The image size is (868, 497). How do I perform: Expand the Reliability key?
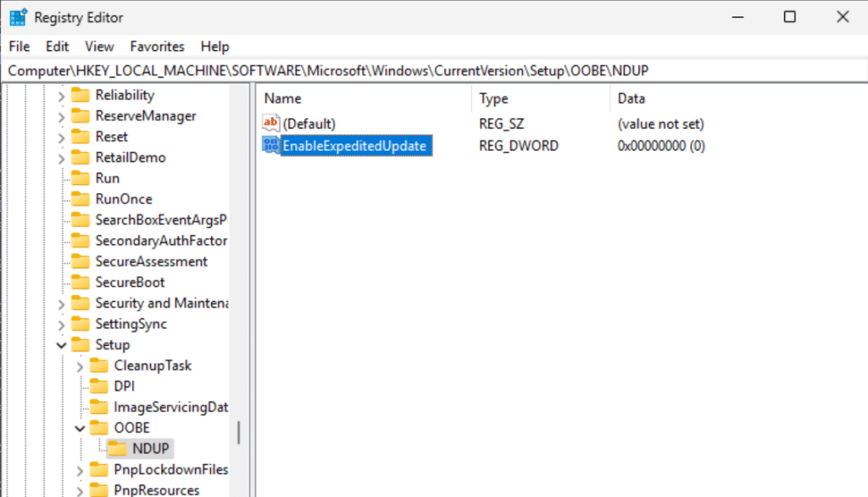click(61, 96)
